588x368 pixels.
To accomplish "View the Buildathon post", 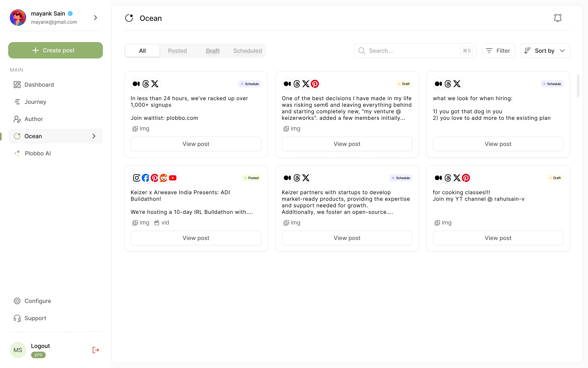I will pos(196,238).
